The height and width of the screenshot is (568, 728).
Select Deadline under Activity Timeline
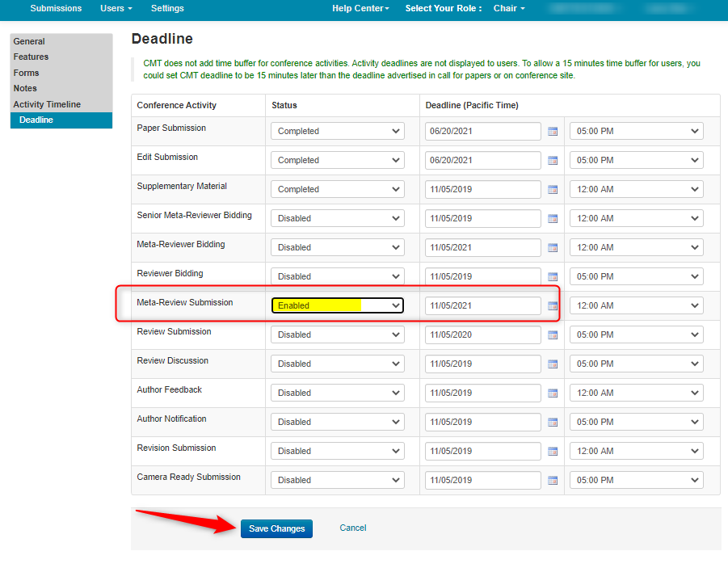click(61, 120)
